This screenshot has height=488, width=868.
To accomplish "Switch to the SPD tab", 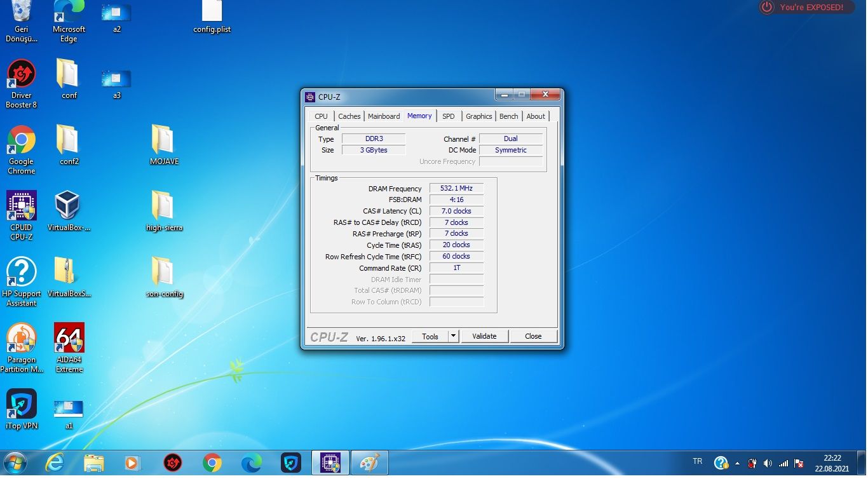I will point(448,116).
